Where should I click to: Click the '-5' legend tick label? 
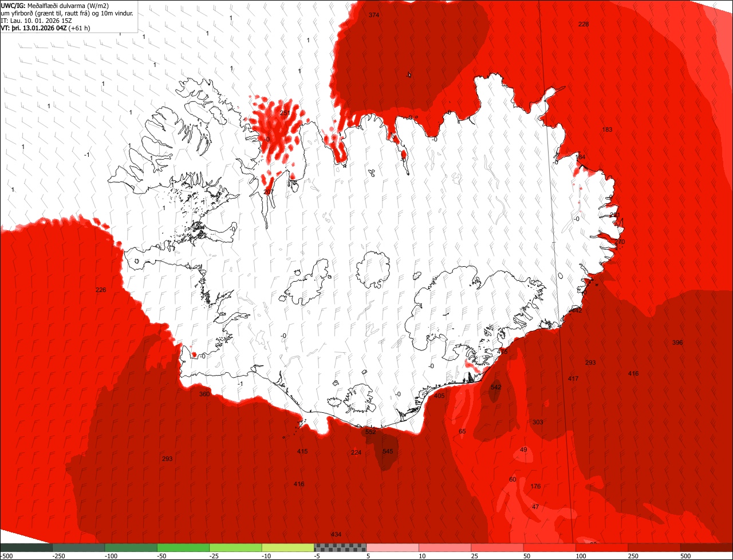click(x=317, y=556)
